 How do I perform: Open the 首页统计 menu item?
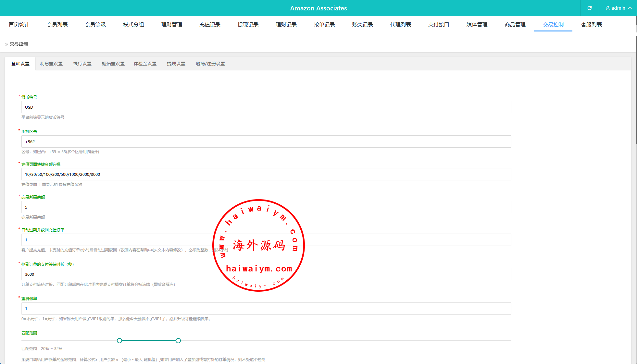point(19,25)
